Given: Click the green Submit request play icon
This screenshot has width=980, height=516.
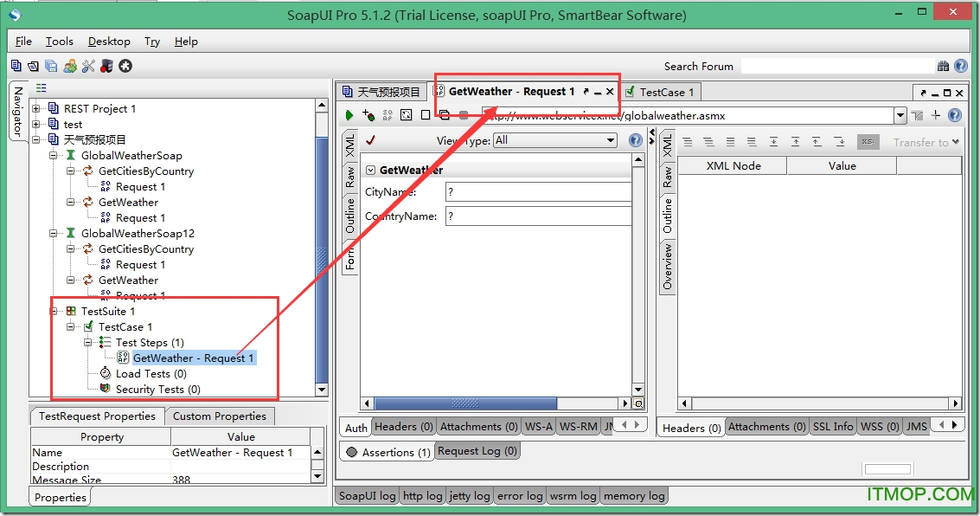Looking at the screenshot, I should pyautogui.click(x=349, y=115).
